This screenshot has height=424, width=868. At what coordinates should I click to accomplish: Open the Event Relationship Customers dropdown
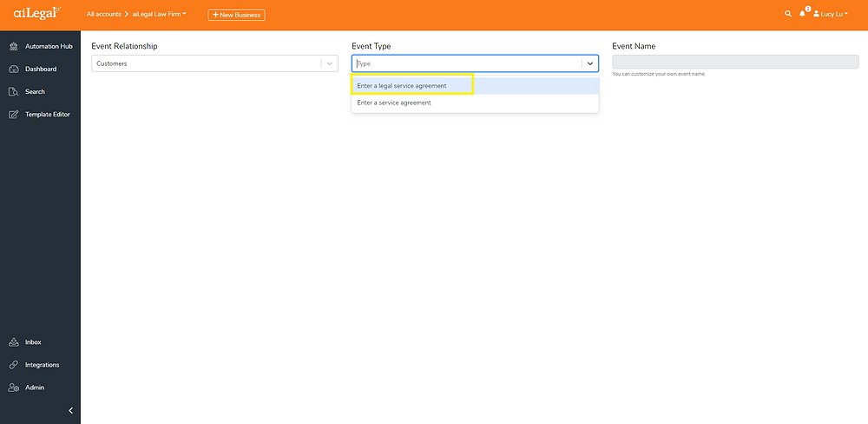pyautogui.click(x=214, y=63)
